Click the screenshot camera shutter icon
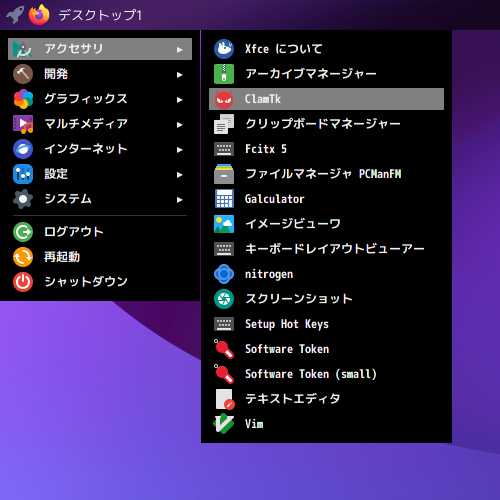The image size is (500, 500). 224,299
